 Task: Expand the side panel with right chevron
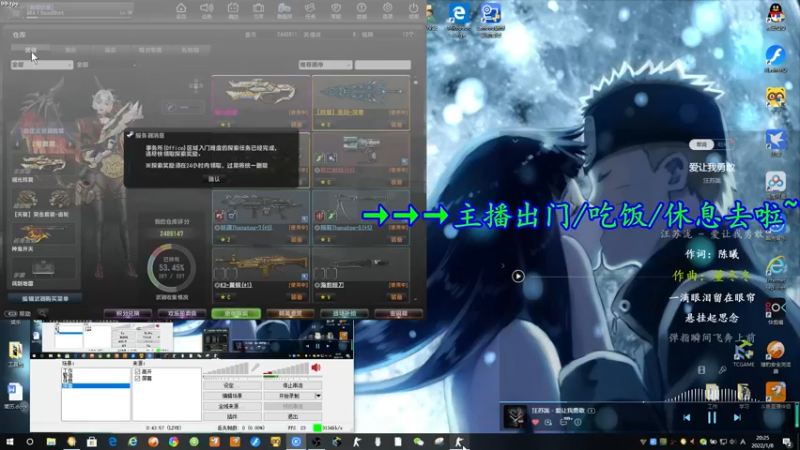[x=503, y=265]
